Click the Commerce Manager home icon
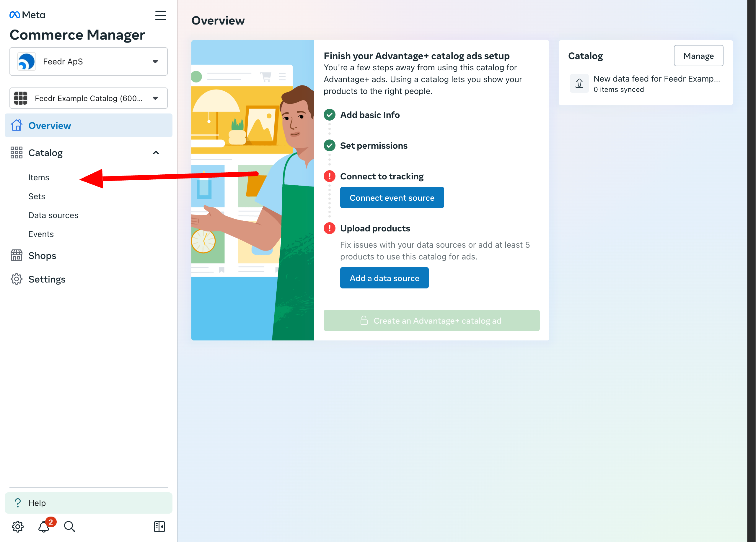Viewport: 756px width, 542px height. point(16,124)
